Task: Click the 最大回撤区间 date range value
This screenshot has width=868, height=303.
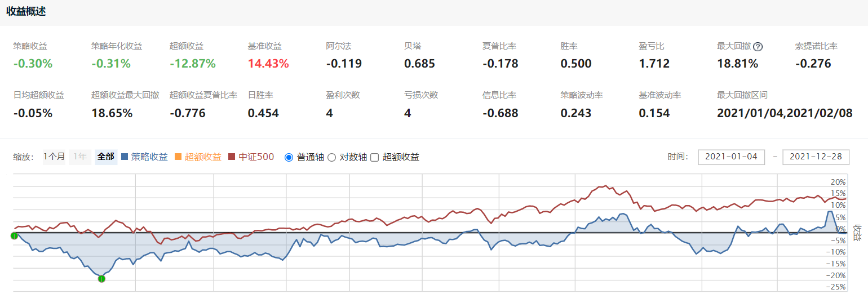Action: click(x=784, y=113)
